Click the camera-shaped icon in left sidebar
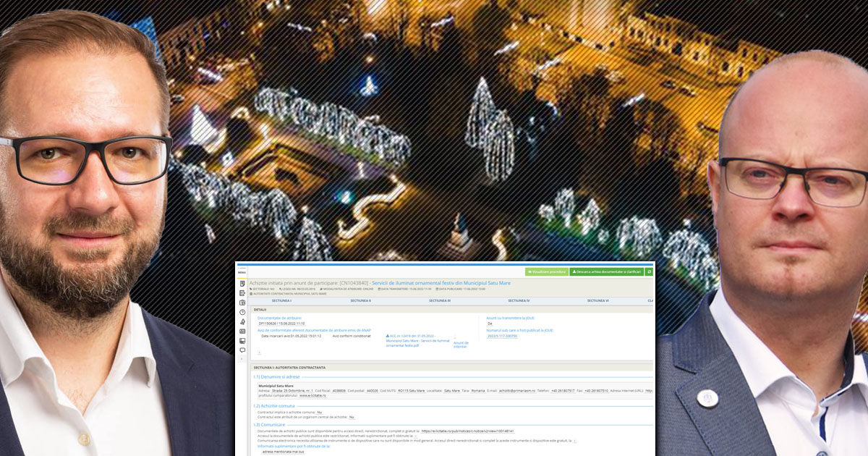Viewport: 868px width, 456px height. click(x=242, y=303)
